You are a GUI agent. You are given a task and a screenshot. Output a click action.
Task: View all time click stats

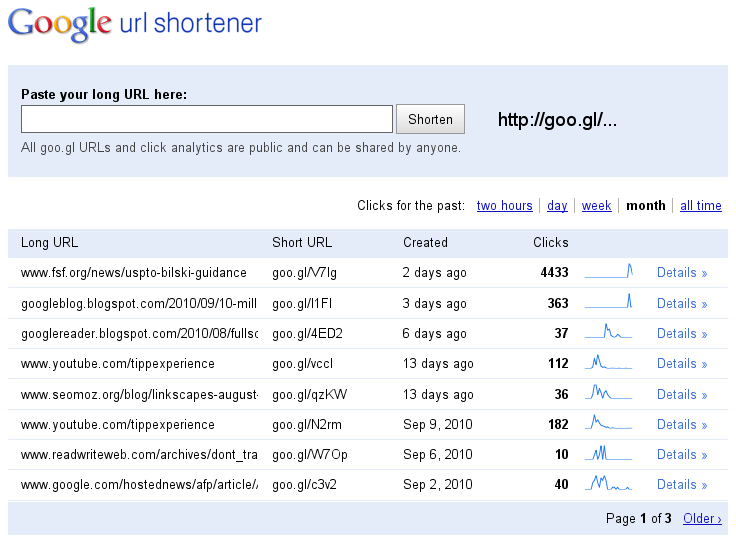tap(700, 206)
